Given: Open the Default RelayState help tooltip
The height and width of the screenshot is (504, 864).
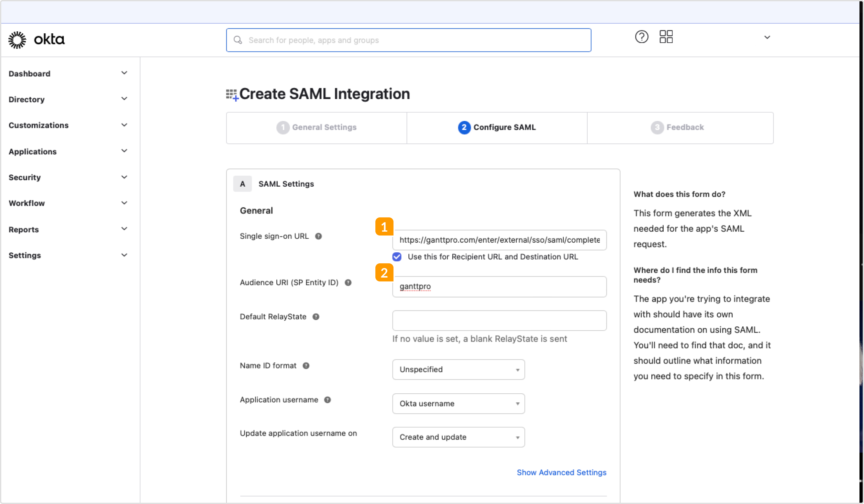Looking at the screenshot, I should 316,317.
